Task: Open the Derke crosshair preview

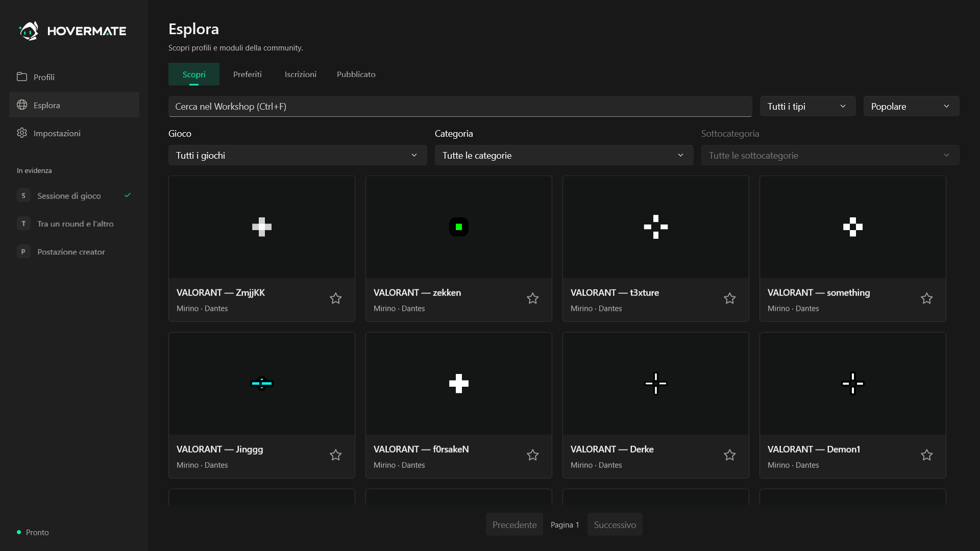Action: pos(656,384)
